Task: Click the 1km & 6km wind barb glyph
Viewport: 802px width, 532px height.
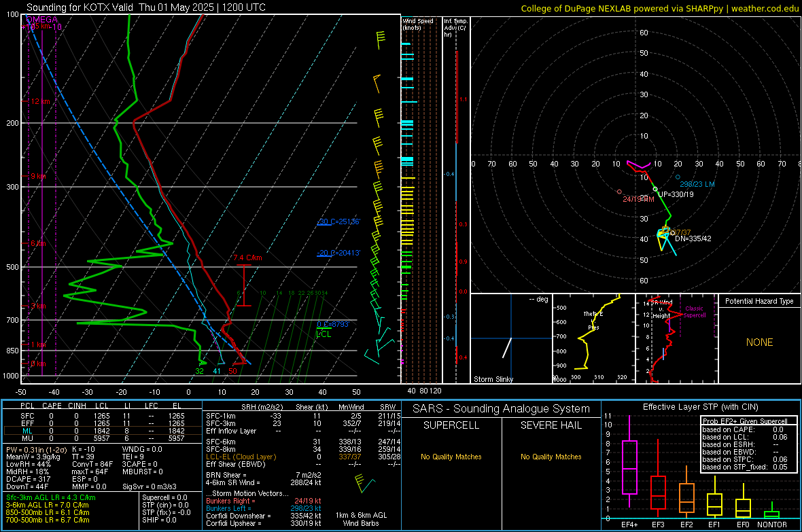Action: pos(364,483)
